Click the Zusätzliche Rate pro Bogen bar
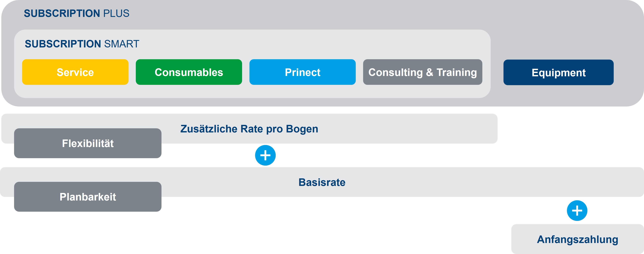Screen dimensions: 644x254 click(249, 129)
